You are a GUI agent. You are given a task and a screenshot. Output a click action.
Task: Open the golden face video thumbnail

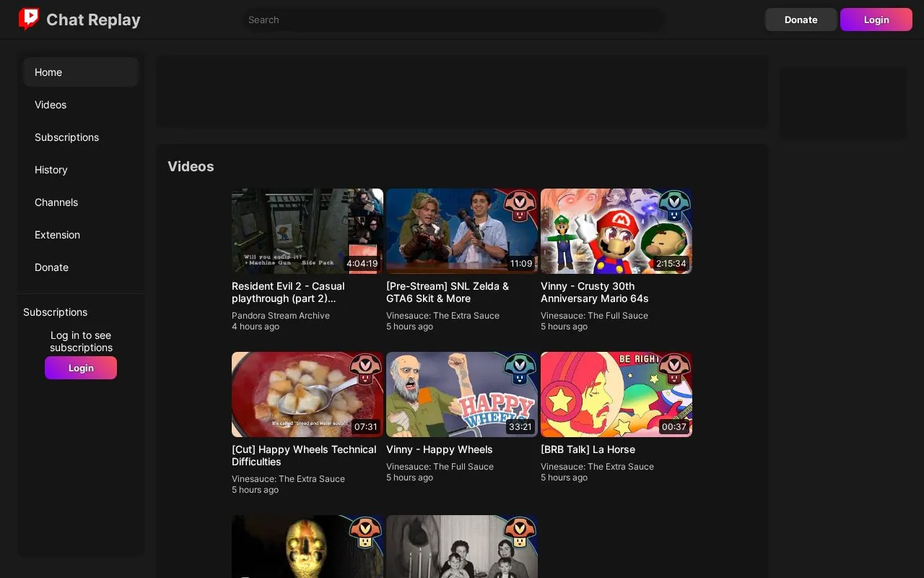click(x=308, y=546)
